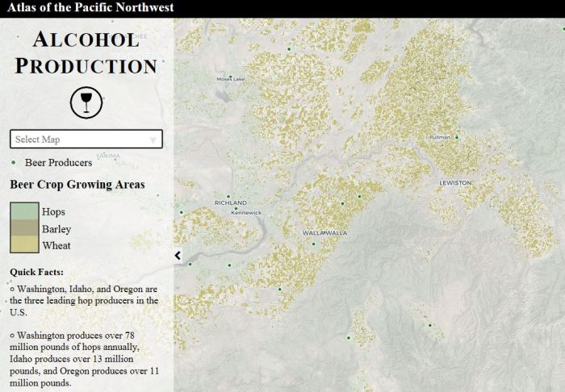Click the Beer Crop Growing Areas heading
Screen dimensions: 565x392
point(77,185)
